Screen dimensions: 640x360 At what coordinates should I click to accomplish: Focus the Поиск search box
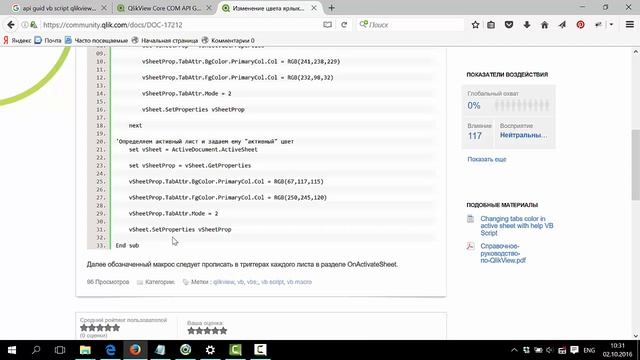(410, 25)
